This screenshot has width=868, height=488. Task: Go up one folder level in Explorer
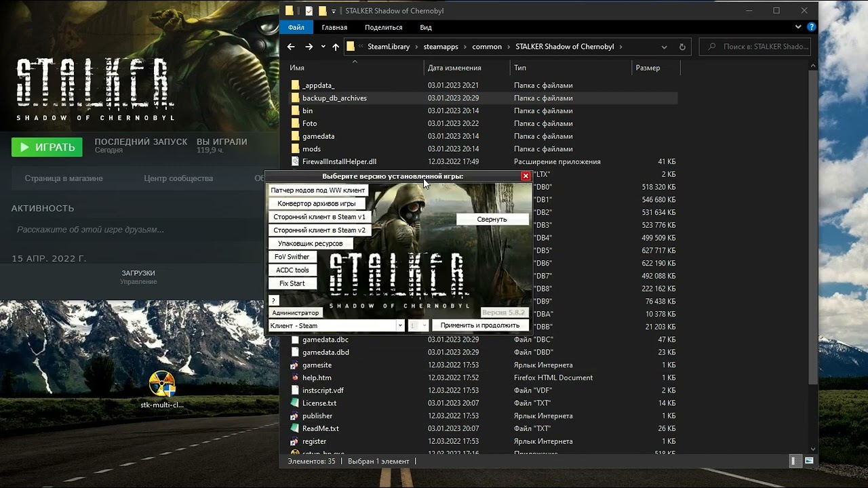point(336,47)
